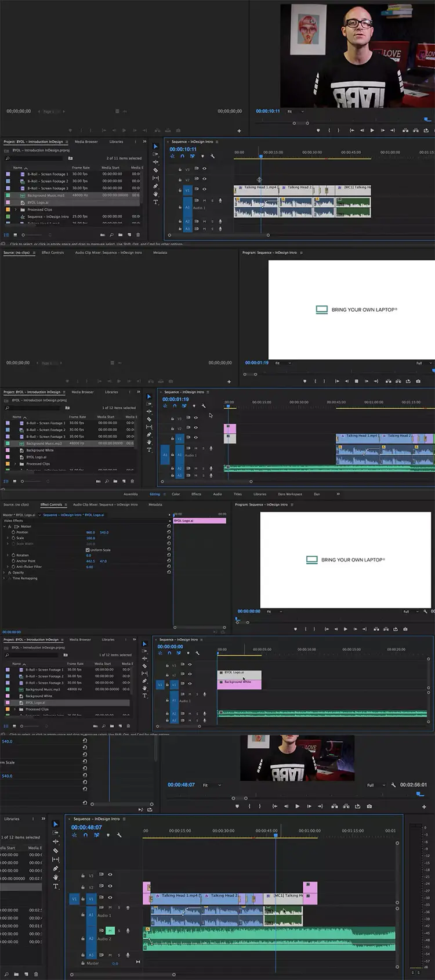Click the blue Sequence – InDesign Intro * BYOL Logo.ai link
This screenshot has width=435, height=980.
click(x=74, y=515)
